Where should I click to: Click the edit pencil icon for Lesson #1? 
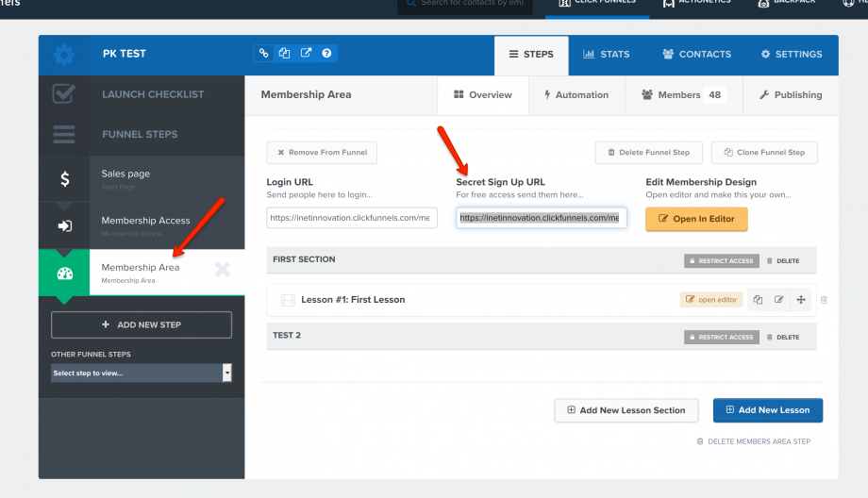779,300
